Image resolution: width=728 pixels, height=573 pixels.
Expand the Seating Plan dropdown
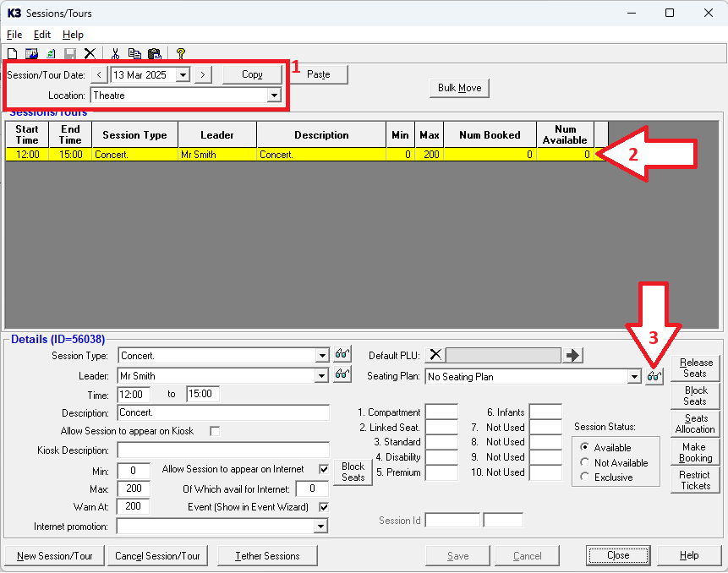(634, 377)
